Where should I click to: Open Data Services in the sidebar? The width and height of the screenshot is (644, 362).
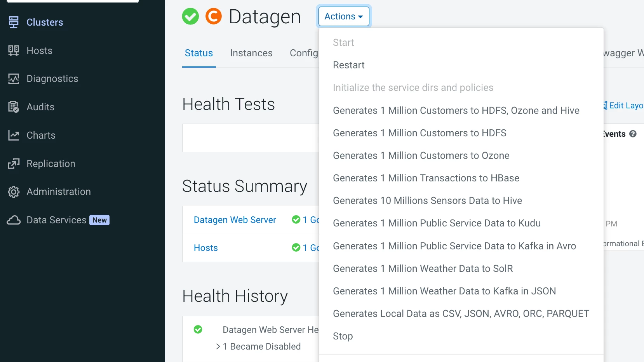tap(56, 220)
